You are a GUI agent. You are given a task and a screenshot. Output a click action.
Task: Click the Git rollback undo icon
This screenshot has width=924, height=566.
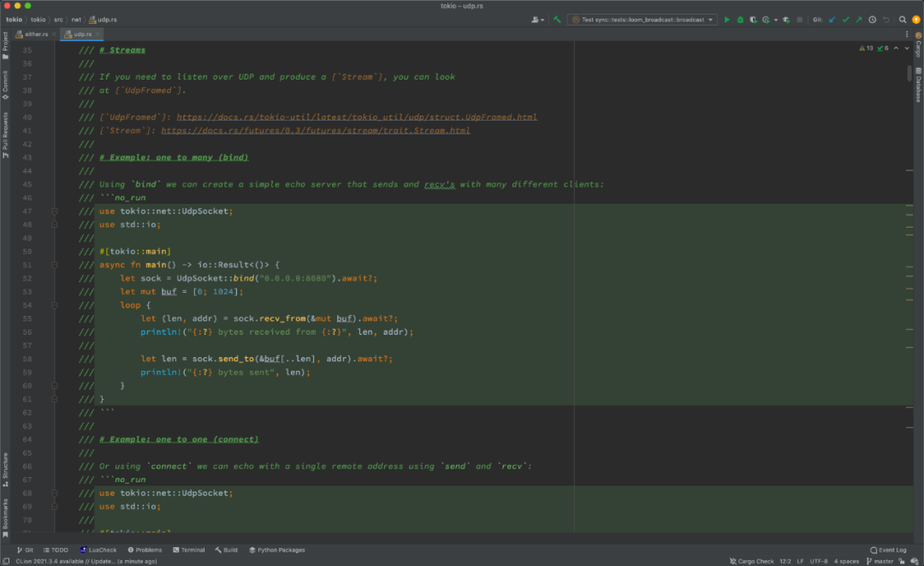point(885,20)
